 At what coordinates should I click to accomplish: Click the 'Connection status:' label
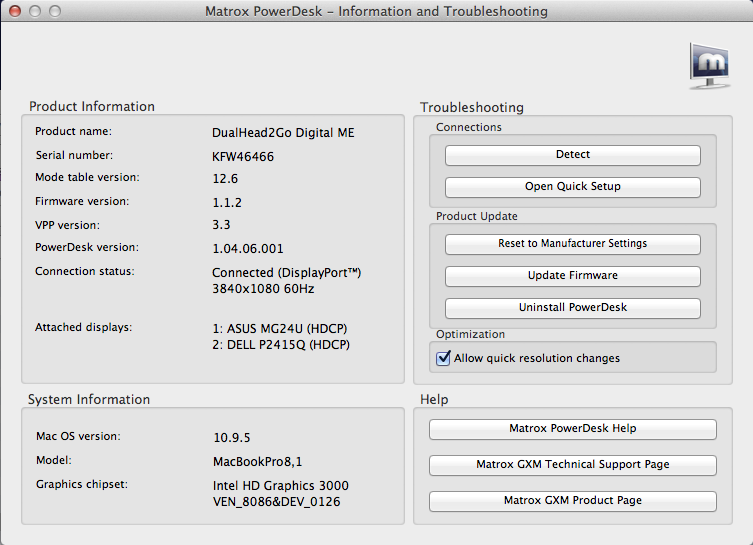point(85,271)
